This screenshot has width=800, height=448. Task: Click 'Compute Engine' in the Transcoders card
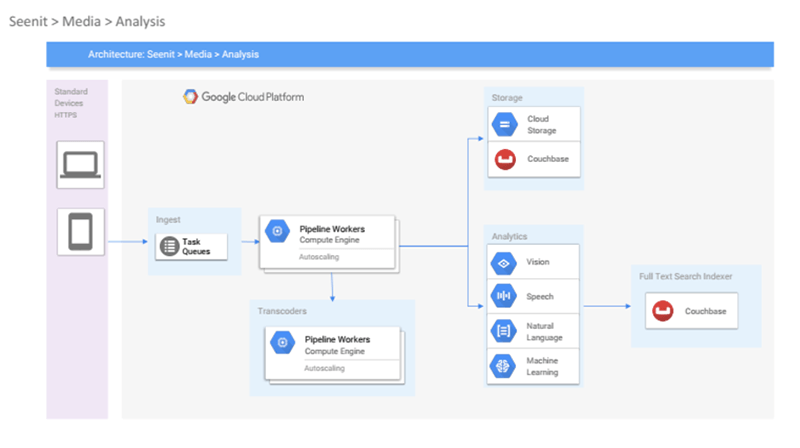click(335, 352)
